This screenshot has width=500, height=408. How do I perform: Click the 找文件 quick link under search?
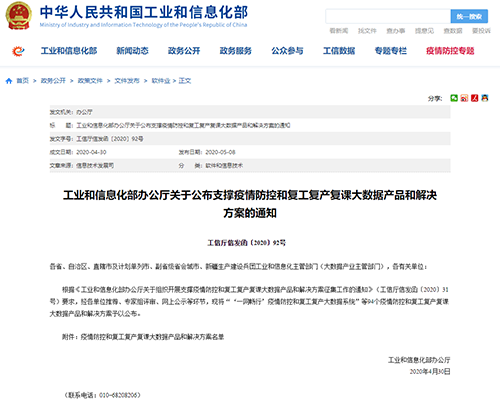coord(367,31)
